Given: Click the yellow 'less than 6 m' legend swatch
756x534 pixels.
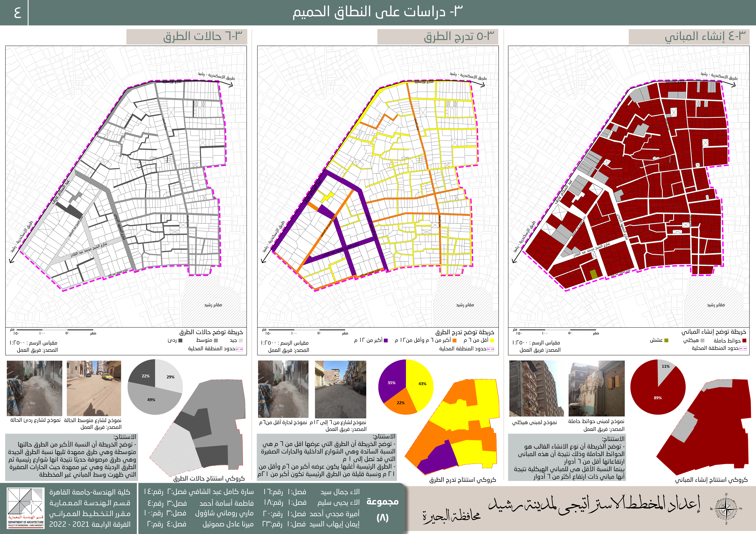Looking at the screenshot, I should coord(492,341).
